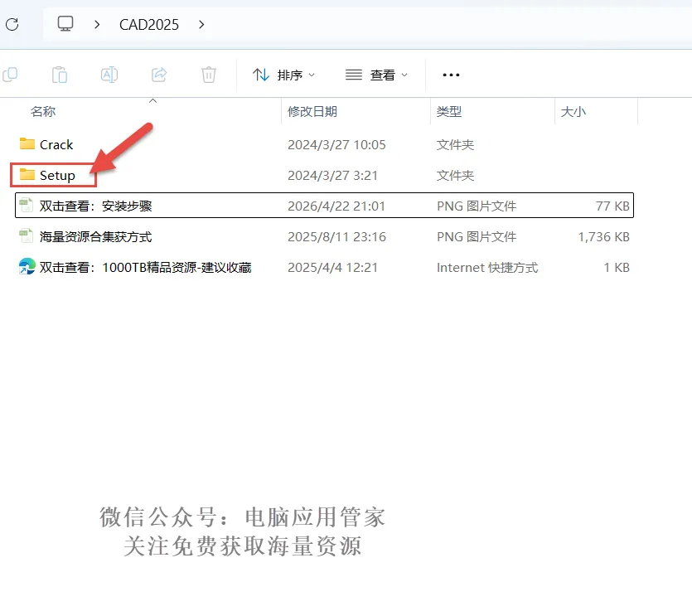Screen dimensions: 692x616
Task: Click the date 2025/4/4 12:21
Action: [x=333, y=268]
